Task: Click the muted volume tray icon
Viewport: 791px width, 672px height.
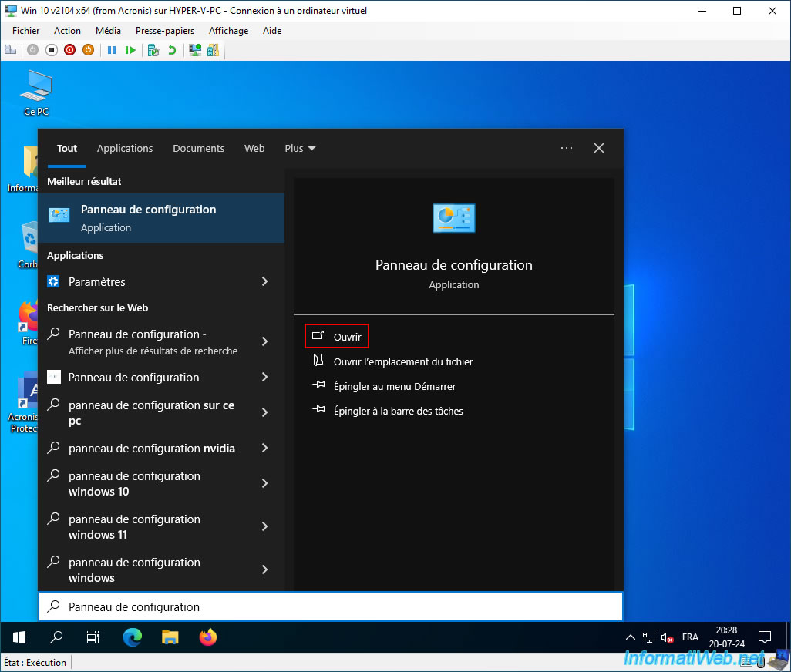Action: [667, 638]
